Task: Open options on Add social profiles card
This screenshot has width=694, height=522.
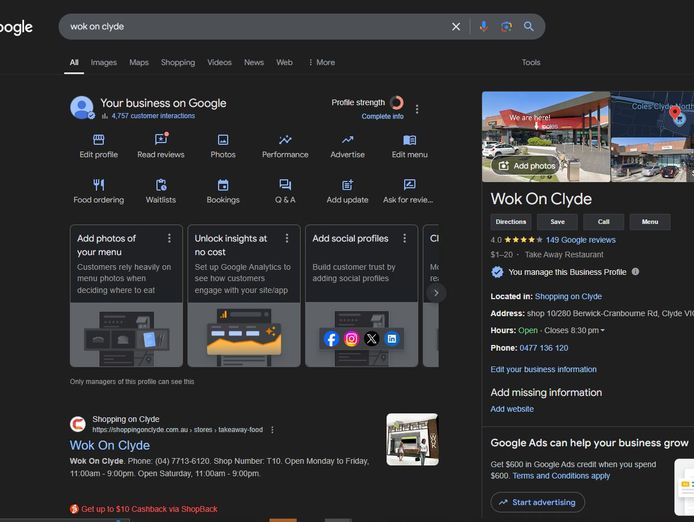Action: 405,239
